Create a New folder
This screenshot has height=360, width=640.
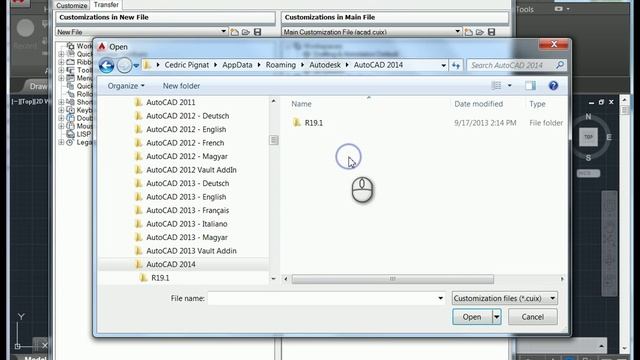181,86
